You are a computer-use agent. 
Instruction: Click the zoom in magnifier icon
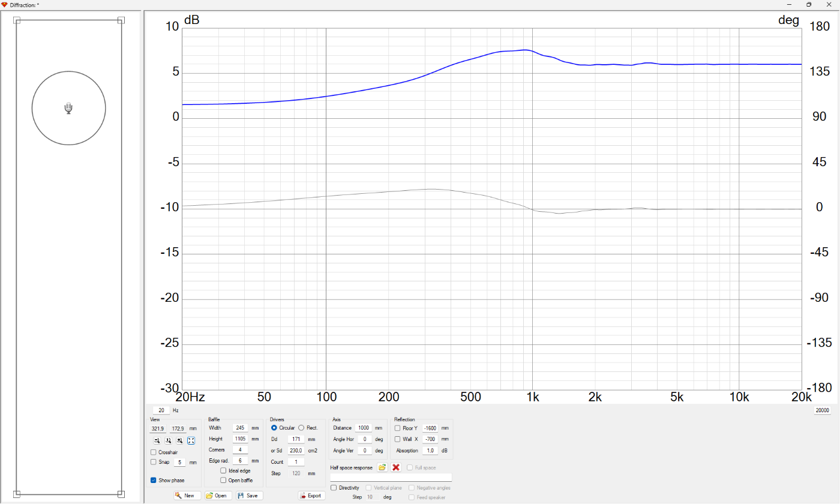tap(179, 440)
